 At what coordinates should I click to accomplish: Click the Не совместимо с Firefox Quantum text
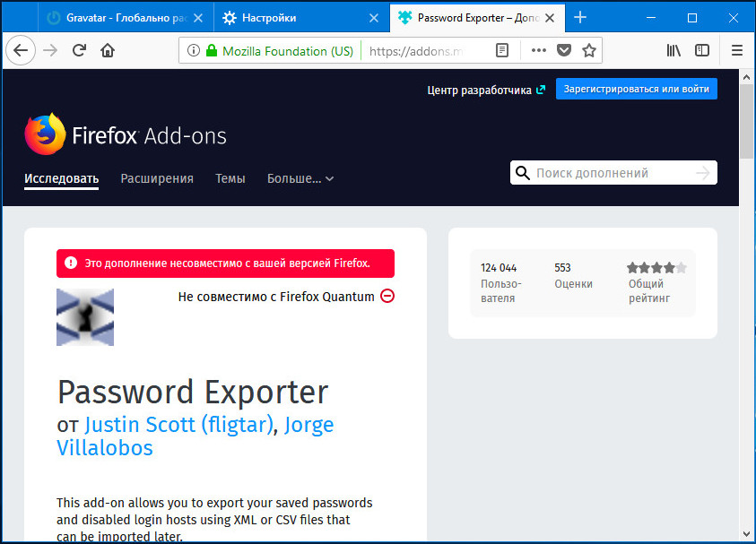pos(276,297)
